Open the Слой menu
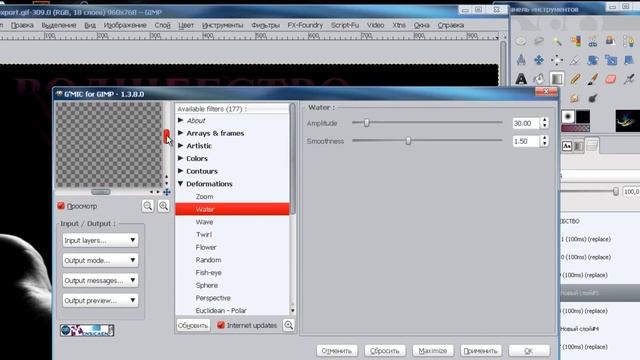 [x=162, y=25]
